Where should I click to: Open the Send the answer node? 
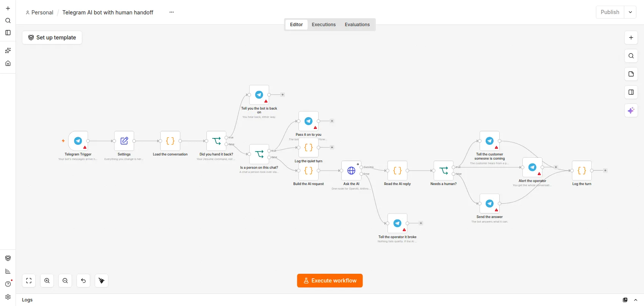pyautogui.click(x=489, y=203)
